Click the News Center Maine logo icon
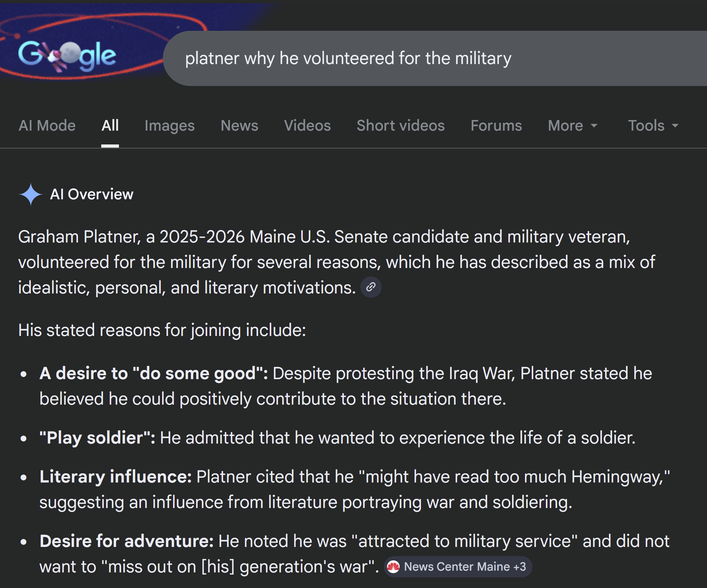 point(393,567)
